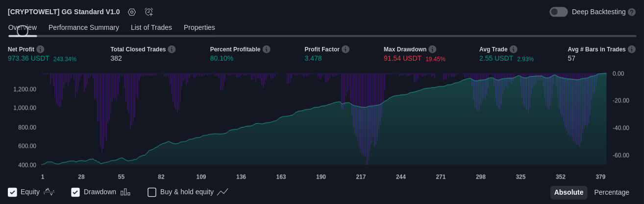The height and width of the screenshot is (204, 644).
Task: Click info icon next to Total Closed Trades
Action: (x=172, y=49)
